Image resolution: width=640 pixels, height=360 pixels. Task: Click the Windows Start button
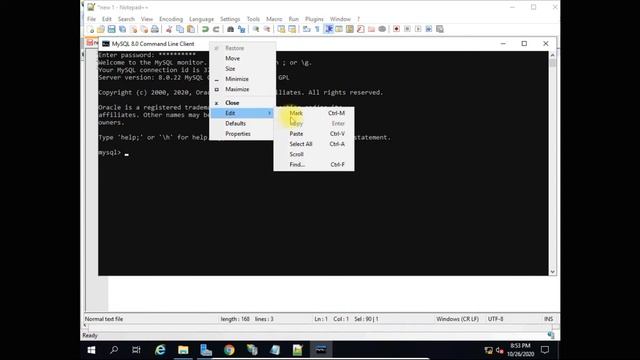click(x=91, y=350)
